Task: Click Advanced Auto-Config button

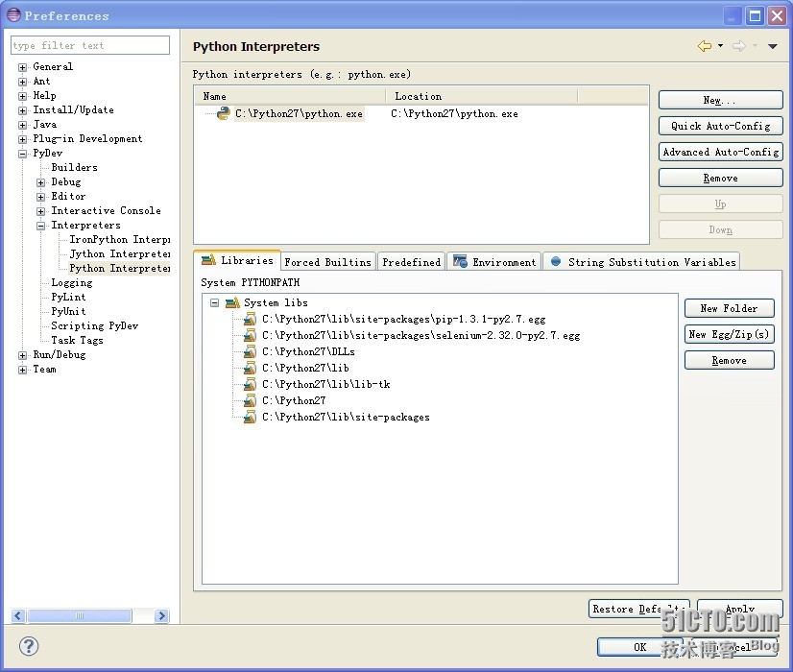Action: [721, 152]
